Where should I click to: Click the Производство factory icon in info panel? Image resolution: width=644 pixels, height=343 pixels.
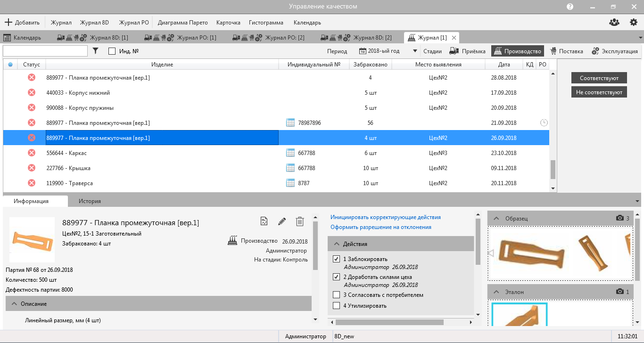pyautogui.click(x=232, y=241)
